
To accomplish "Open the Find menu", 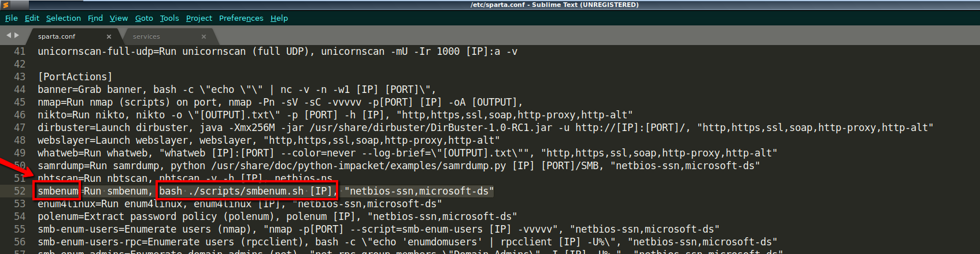I will (95, 18).
